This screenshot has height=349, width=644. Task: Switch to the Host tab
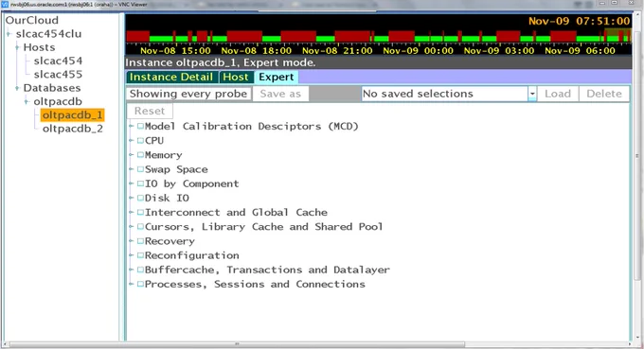click(235, 78)
